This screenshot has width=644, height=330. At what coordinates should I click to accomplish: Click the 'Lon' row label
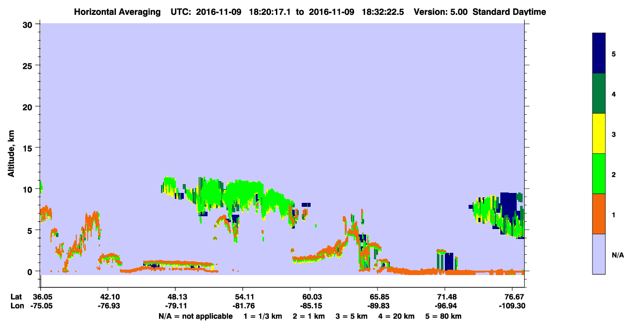(x=16, y=306)
